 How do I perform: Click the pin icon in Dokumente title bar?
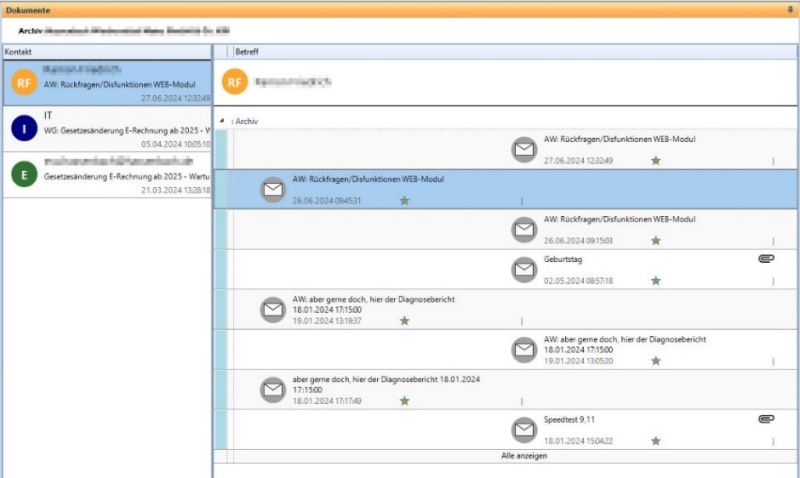click(791, 9)
